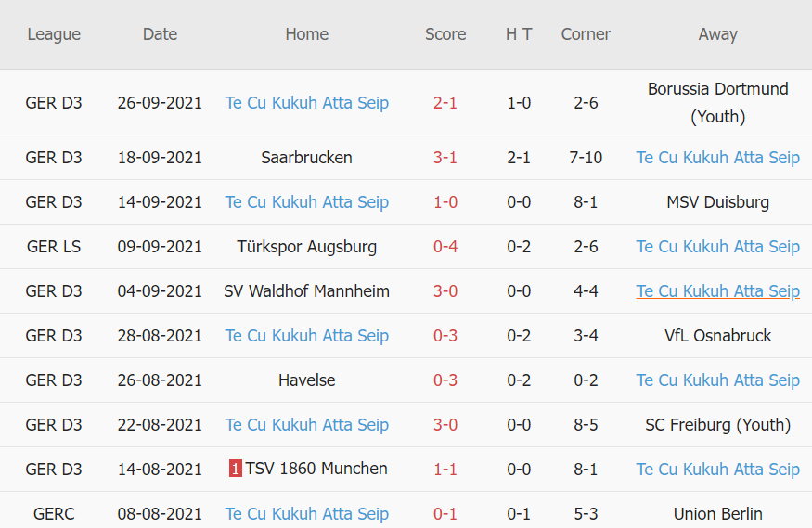Click home team link in Union Berlin row
This screenshot has width=812, height=528.
click(x=306, y=514)
